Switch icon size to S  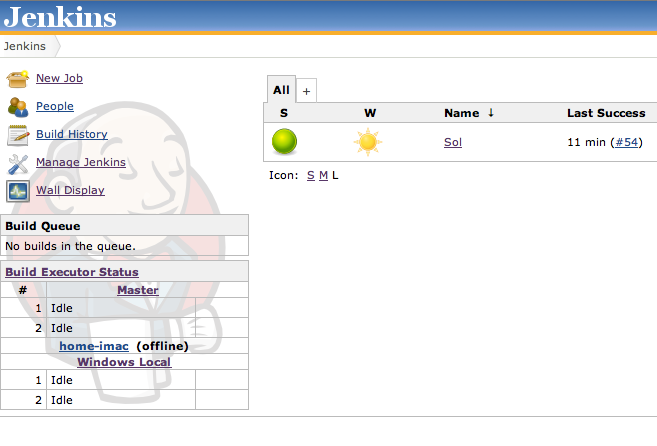tap(310, 176)
